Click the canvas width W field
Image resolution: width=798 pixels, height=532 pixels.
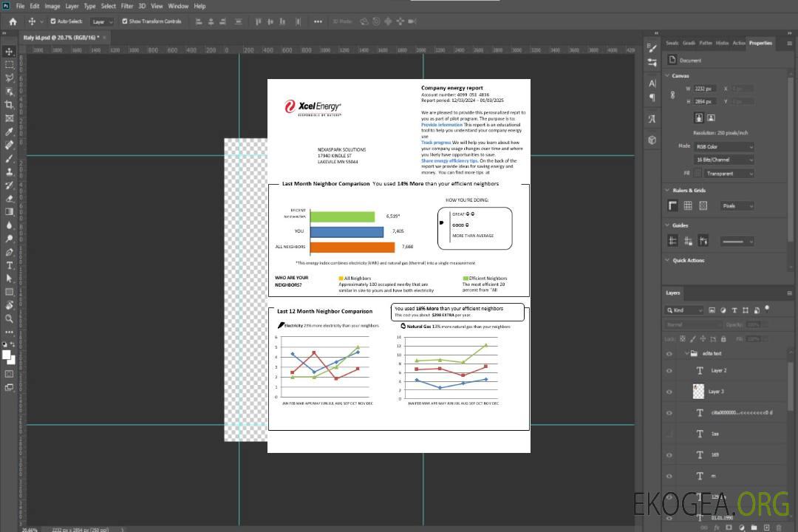pos(704,89)
